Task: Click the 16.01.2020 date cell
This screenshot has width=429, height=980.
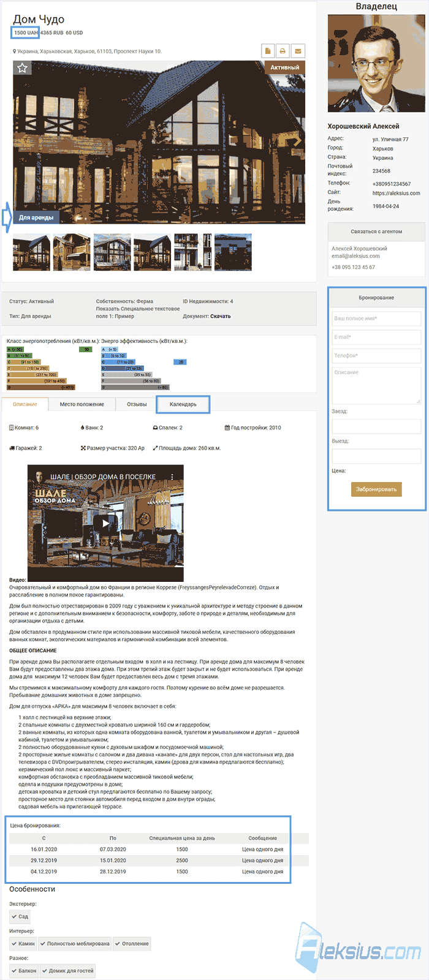Action: pos(44,849)
